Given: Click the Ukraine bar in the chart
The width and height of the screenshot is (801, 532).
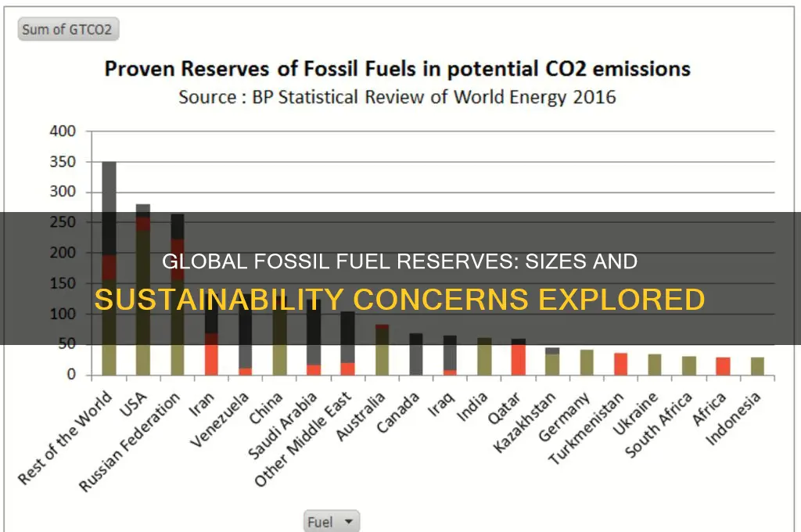Looking at the screenshot, I should [655, 365].
